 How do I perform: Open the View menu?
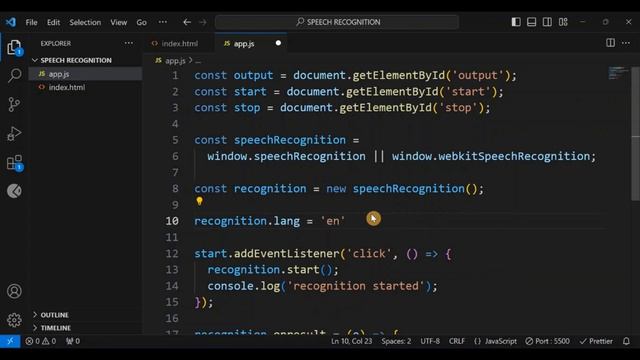coord(118,22)
